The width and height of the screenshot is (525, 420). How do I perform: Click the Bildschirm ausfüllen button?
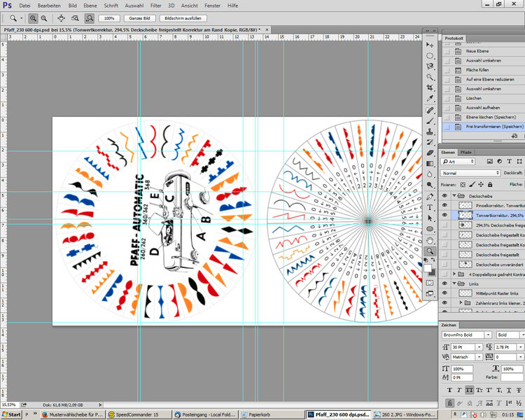coord(183,18)
